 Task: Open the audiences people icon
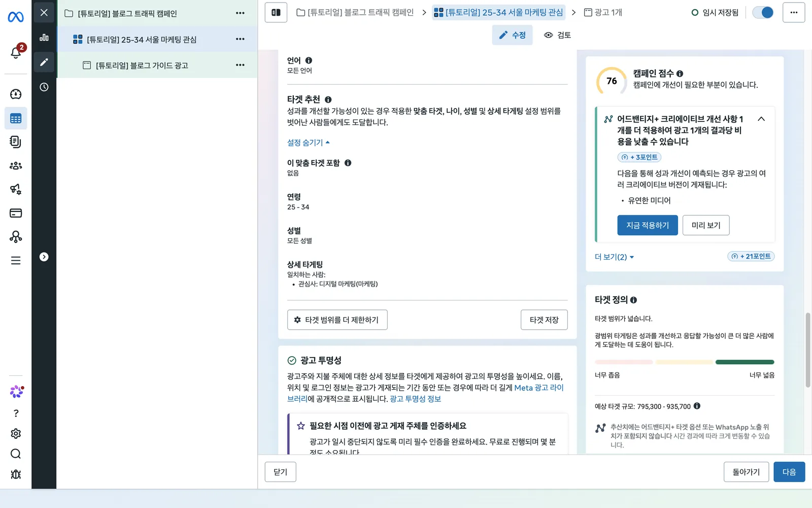[16, 166]
